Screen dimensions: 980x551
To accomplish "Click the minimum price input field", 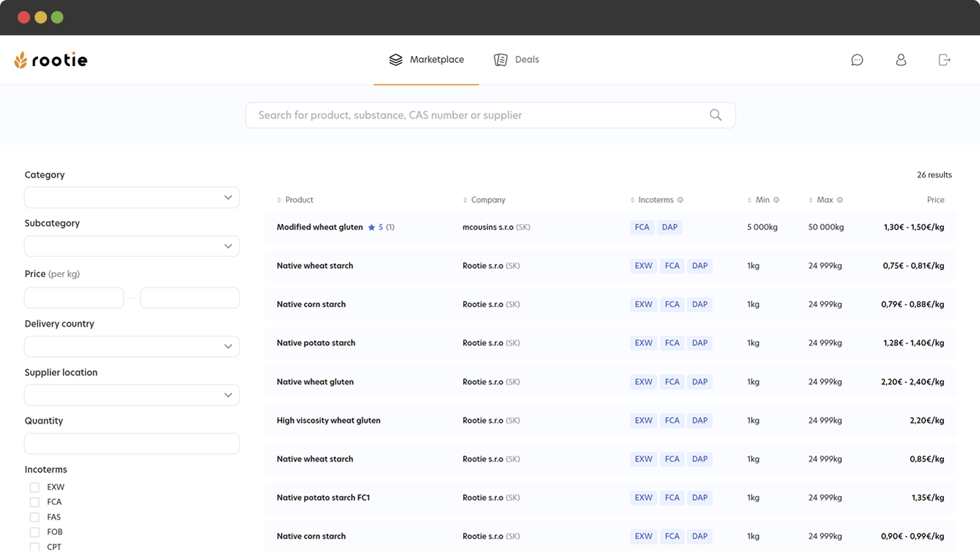I will pos(74,298).
